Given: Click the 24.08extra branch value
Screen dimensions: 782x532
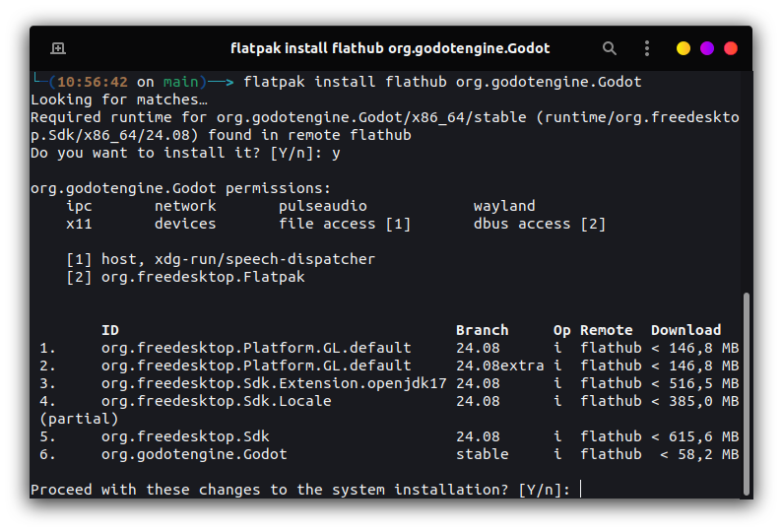Looking at the screenshot, I should (x=499, y=366).
